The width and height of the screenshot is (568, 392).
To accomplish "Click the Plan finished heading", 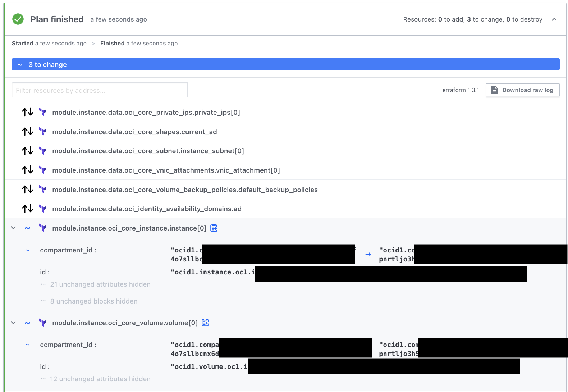I will click(57, 19).
